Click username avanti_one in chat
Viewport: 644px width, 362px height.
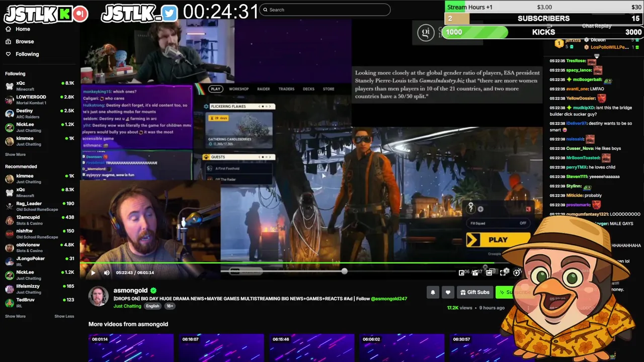click(578, 89)
